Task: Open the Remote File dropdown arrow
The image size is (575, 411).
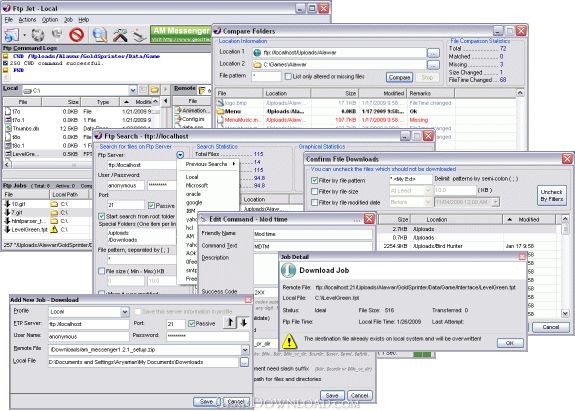Action: [x=245, y=350]
